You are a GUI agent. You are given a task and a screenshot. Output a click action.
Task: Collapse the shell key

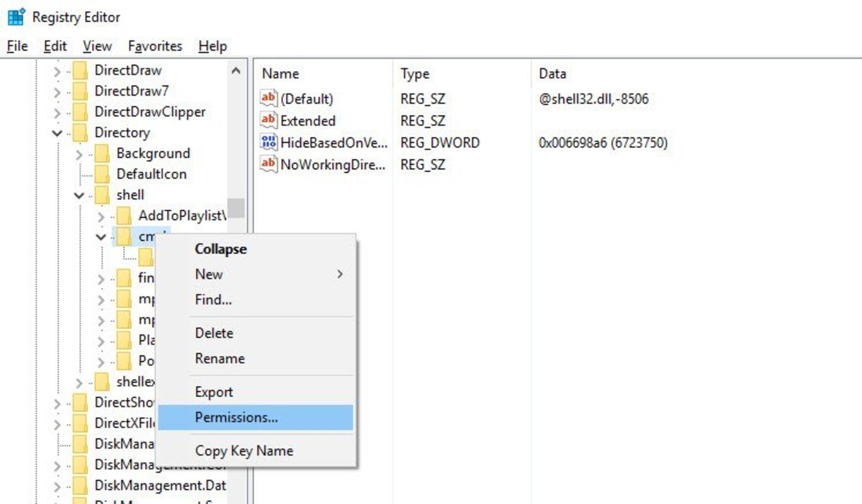click(x=79, y=195)
